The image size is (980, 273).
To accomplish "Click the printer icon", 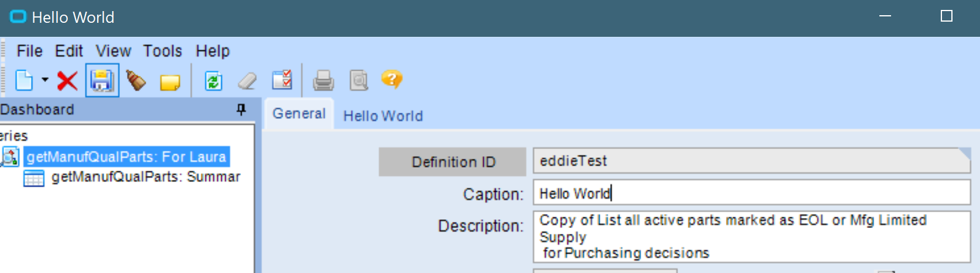I will (323, 80).
